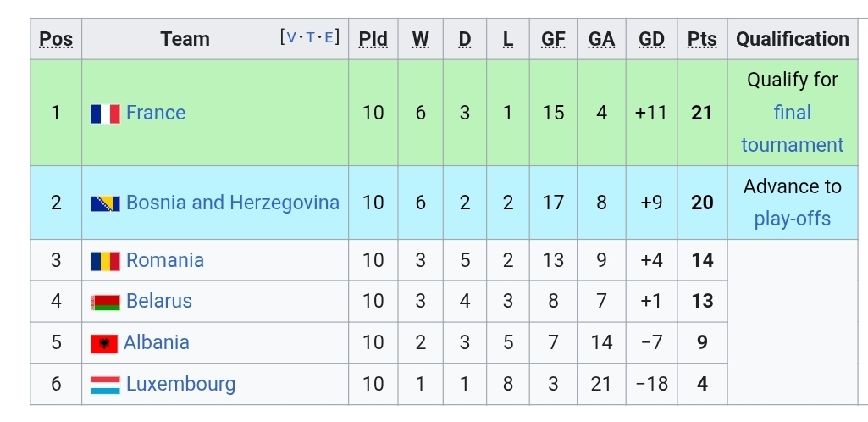Click the Albania flag icon
Screen dimensions: 868x422
point(104,343)
